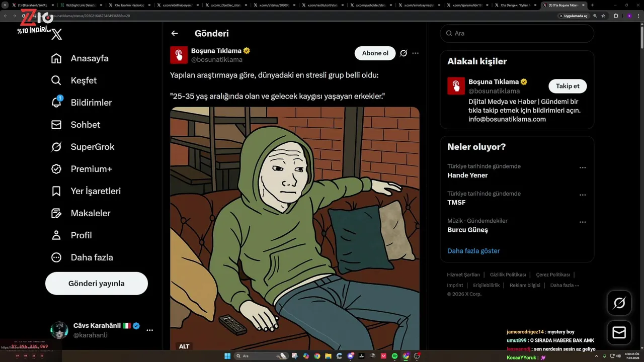Open floating messages envelope button
Image resolution: width=644 pixels, height=362 pixels.
pyautogui.click(x=619, y=332)
